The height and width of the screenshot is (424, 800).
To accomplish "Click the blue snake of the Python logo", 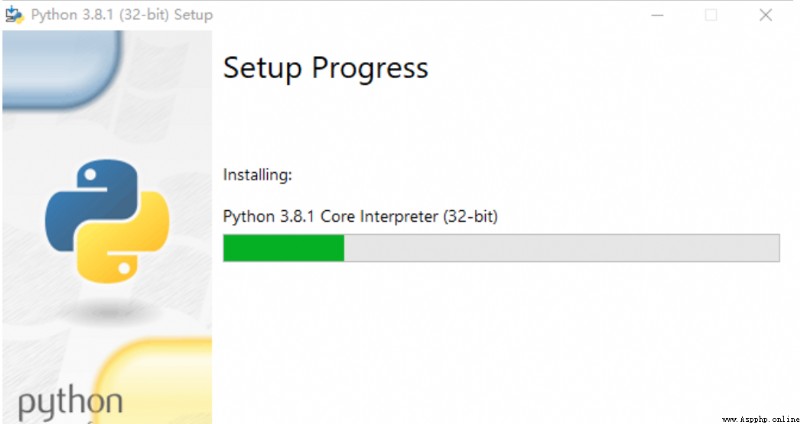I will coord(91,202).
